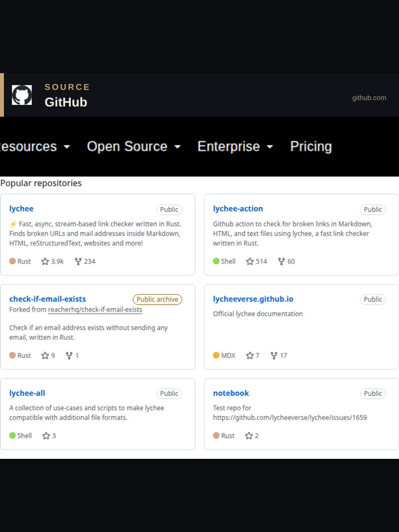Viewport: 399px width, 532px height.
Task: Click the star icon showing 2 on notebook
Action: [249, 436]
